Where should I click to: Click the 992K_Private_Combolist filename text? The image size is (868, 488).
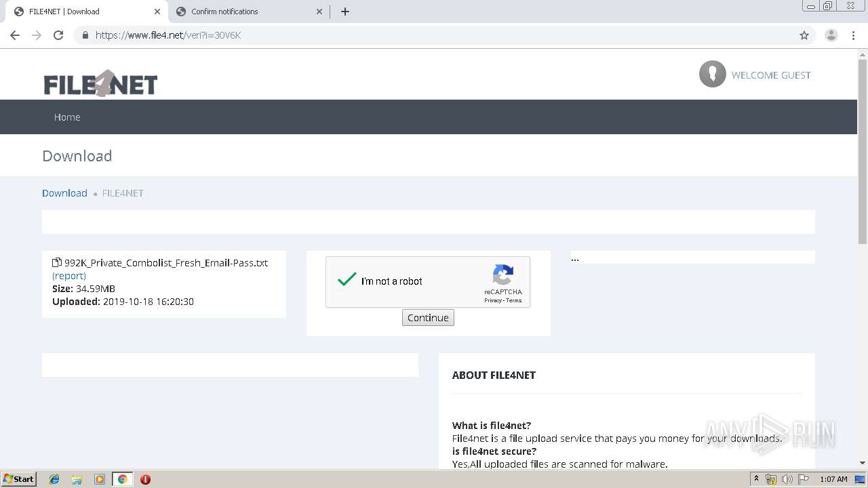click(166, 263)
